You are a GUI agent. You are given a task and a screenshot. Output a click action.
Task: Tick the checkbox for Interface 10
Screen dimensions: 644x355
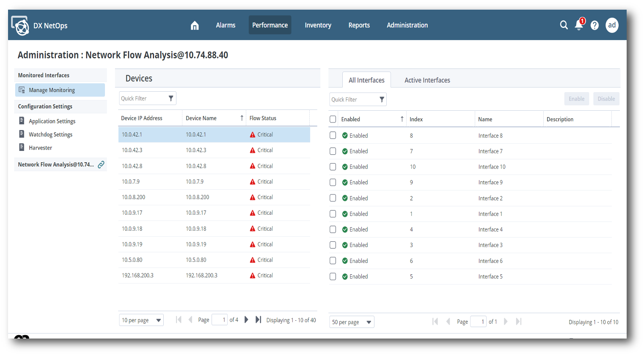[333, 167]
